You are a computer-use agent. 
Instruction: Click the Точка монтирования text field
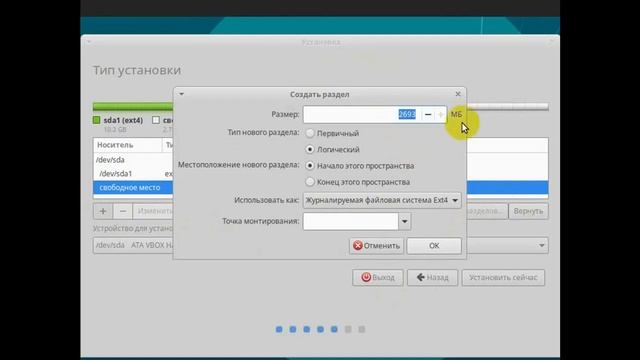351,221
